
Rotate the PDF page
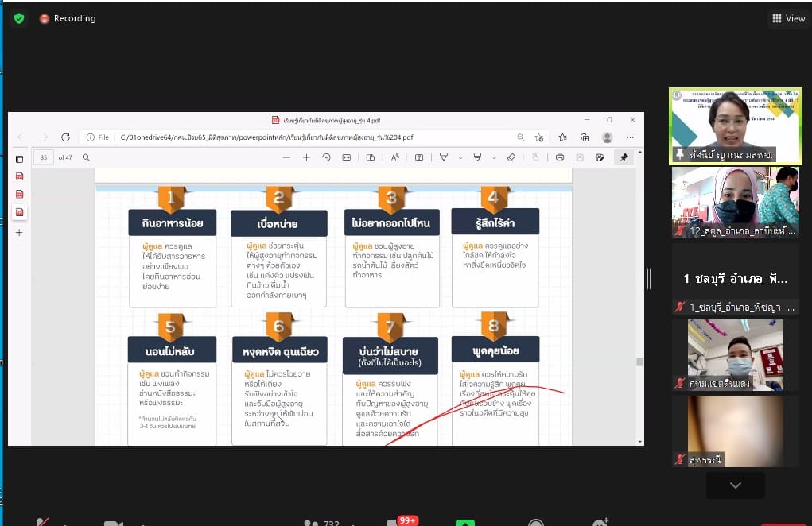[x=326, y=157]
